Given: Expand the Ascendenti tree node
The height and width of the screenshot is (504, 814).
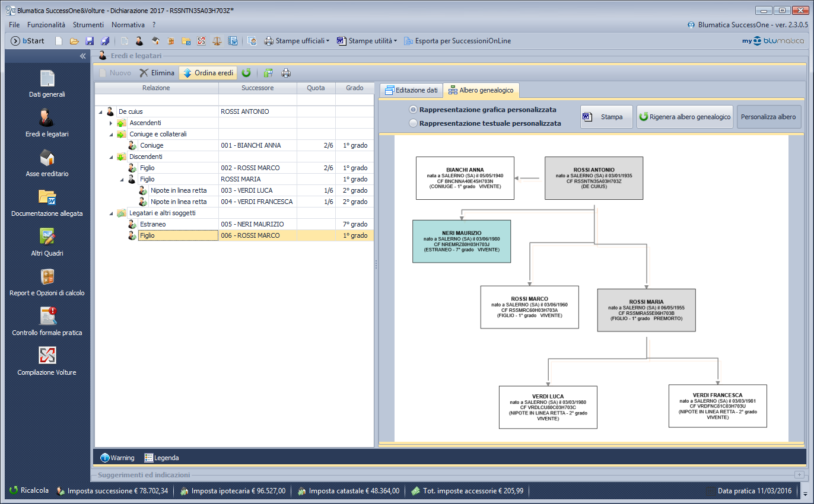Looking at the screenshot, I should 111,123.
